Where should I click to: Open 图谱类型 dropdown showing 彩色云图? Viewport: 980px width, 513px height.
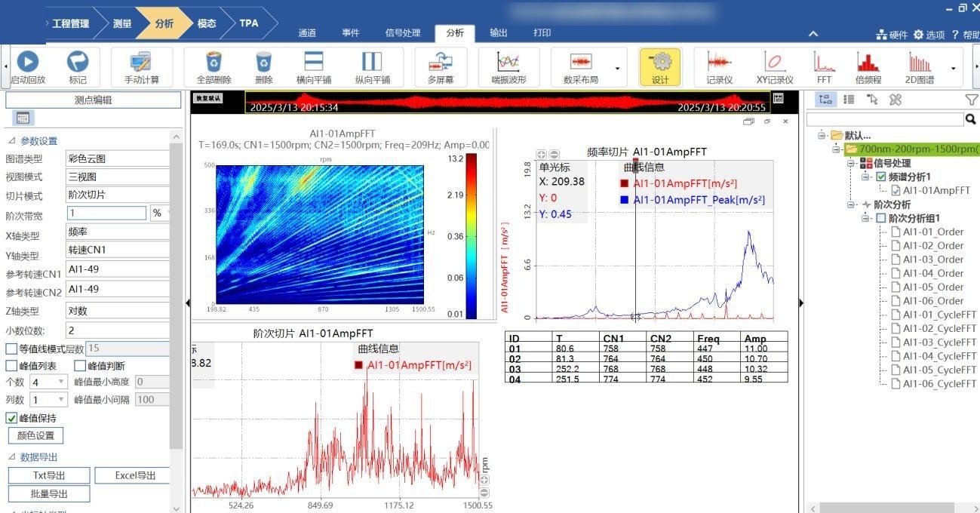point(118,158)
